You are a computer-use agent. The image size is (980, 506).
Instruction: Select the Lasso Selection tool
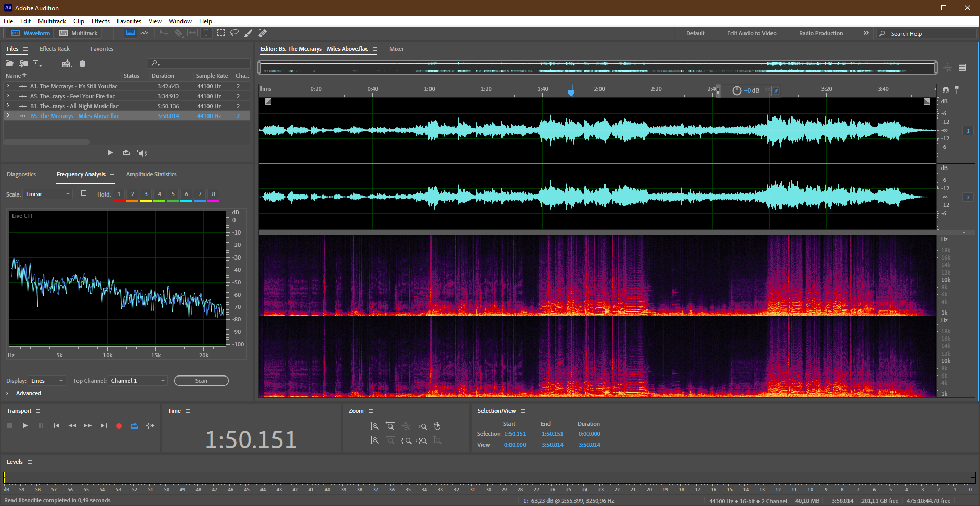pos(234,33)
